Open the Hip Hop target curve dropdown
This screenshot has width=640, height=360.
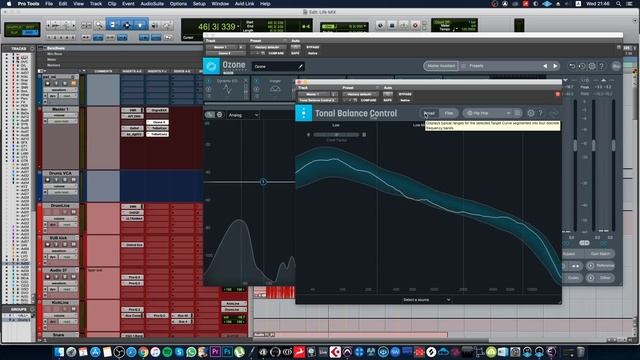point(488,113)
